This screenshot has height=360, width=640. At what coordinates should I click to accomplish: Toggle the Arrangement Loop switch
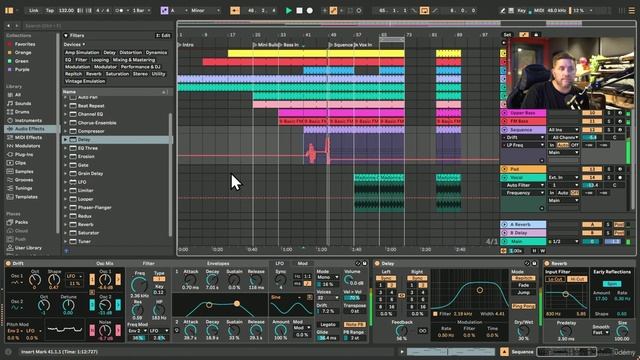424,11
